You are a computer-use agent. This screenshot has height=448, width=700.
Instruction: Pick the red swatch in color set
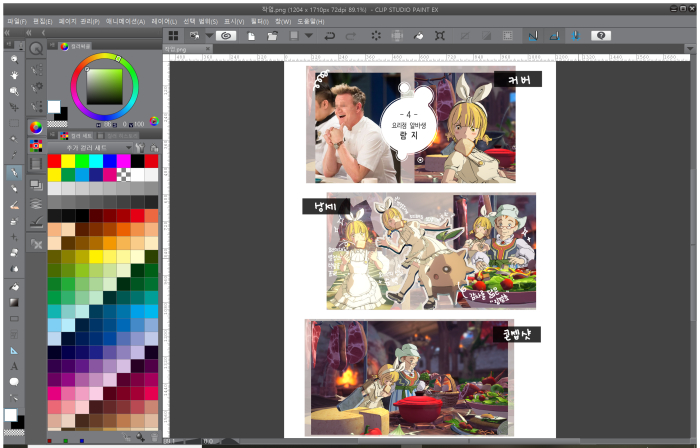(x=53, y=161)
